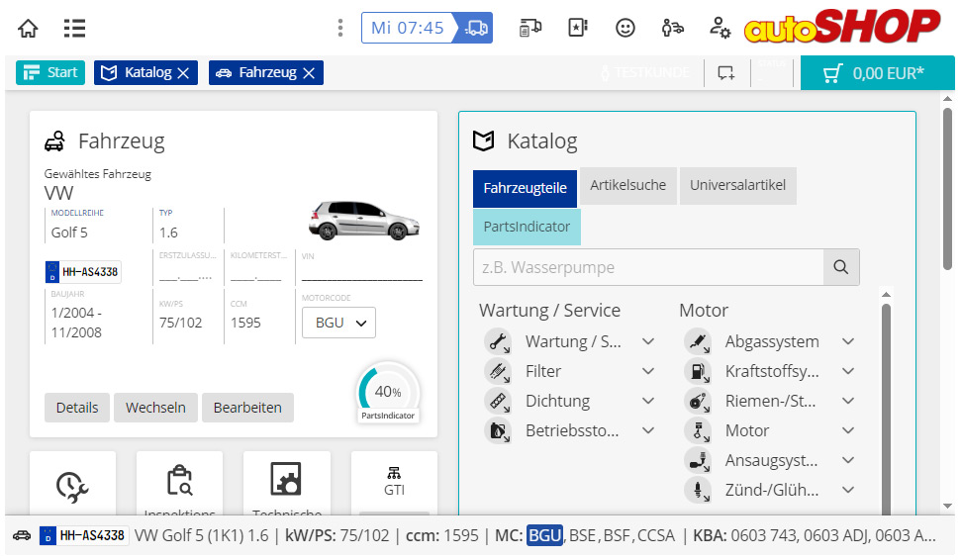Open the star bookmark favorites icon
This screenshot has width=961, height=560.
(577, 28)
